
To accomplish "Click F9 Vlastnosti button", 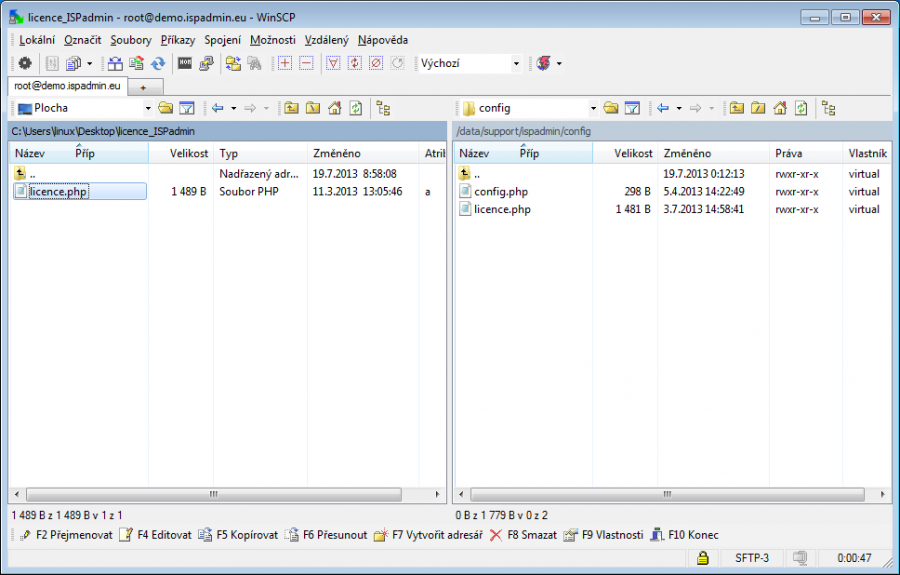I will coord(604,535).
